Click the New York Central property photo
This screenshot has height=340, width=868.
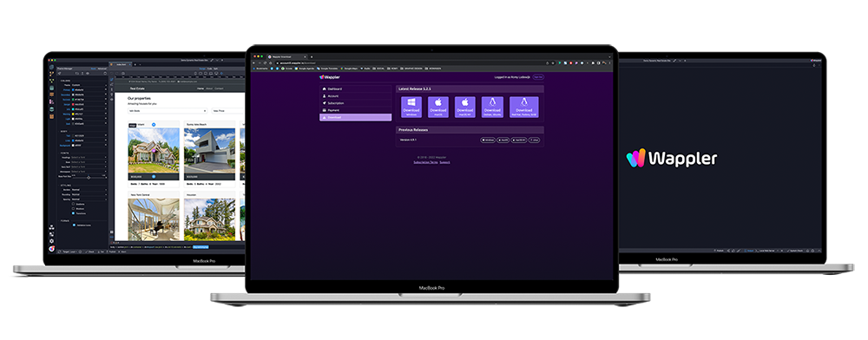[x=154, y=219]
